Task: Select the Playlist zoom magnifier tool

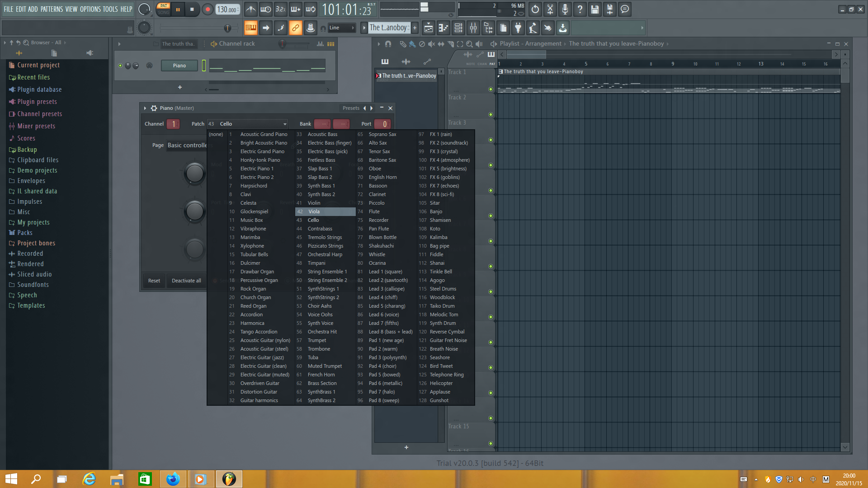Action: pos(469,44)
